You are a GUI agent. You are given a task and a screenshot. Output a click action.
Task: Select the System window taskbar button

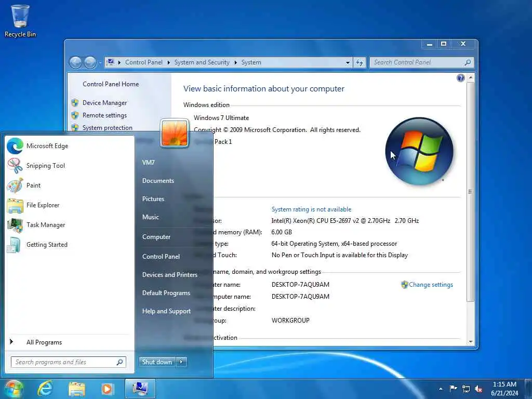click(140, 389)
